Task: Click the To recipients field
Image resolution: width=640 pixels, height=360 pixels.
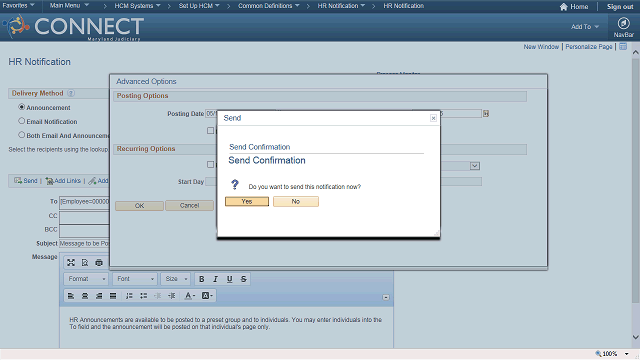Action: 84,202
